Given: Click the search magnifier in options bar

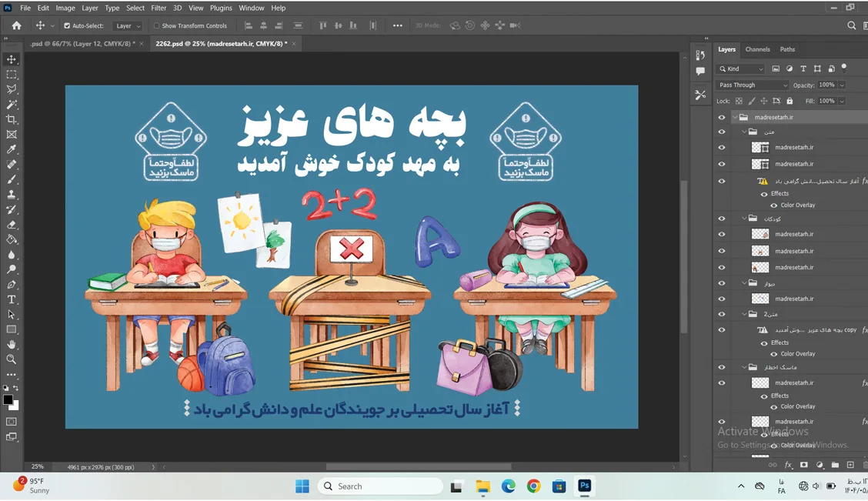Looking at the screenshot, I should click(851, 25).
